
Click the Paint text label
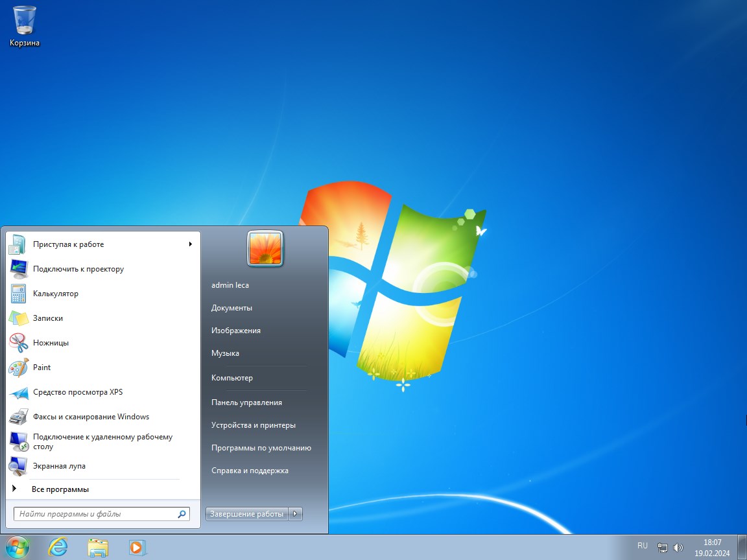[x=42, y=367]
